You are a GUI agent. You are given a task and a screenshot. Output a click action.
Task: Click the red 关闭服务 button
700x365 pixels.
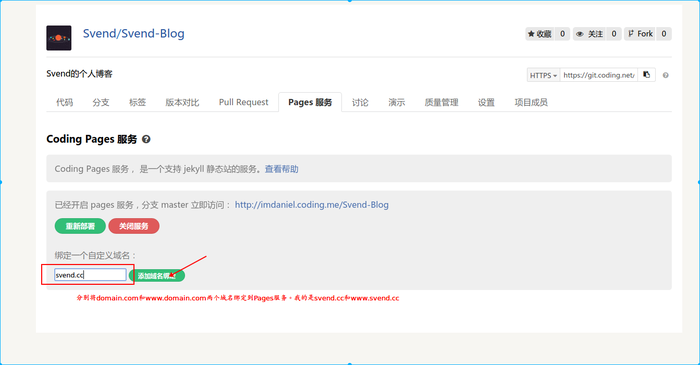click(x=134, y=226)
